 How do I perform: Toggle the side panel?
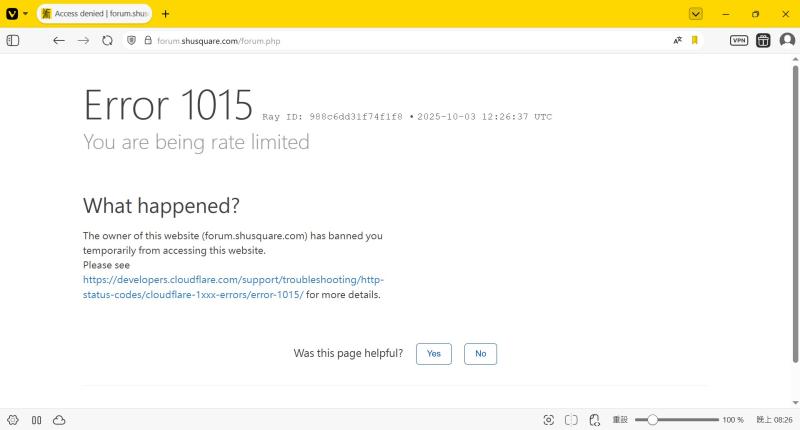click(x=13, y=40)
